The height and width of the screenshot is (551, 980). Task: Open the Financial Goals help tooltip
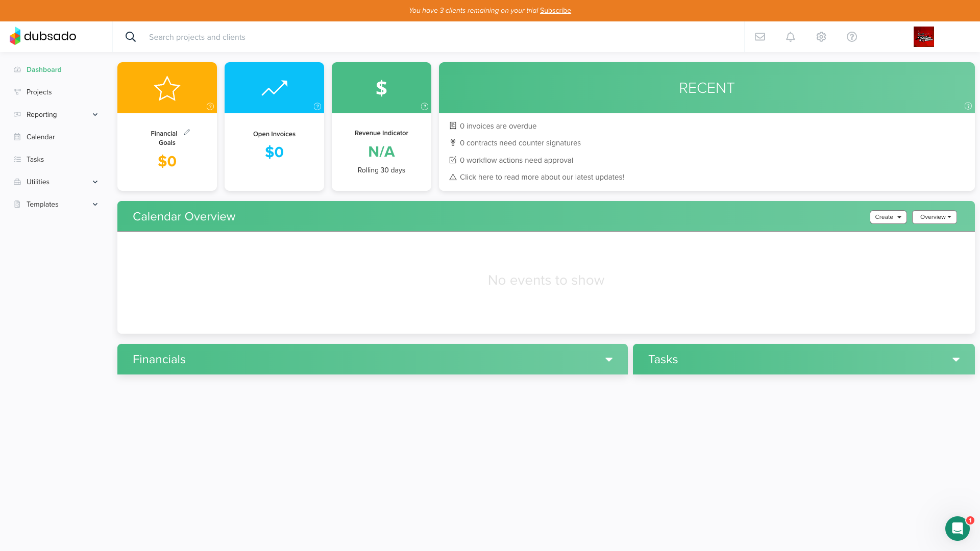(210, 107)
